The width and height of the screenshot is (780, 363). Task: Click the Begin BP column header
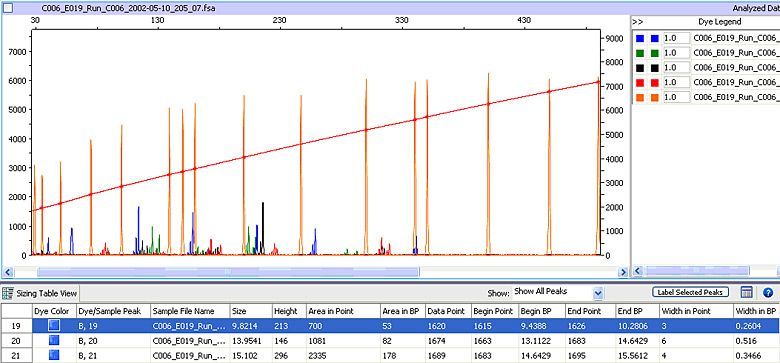[541, 311]
